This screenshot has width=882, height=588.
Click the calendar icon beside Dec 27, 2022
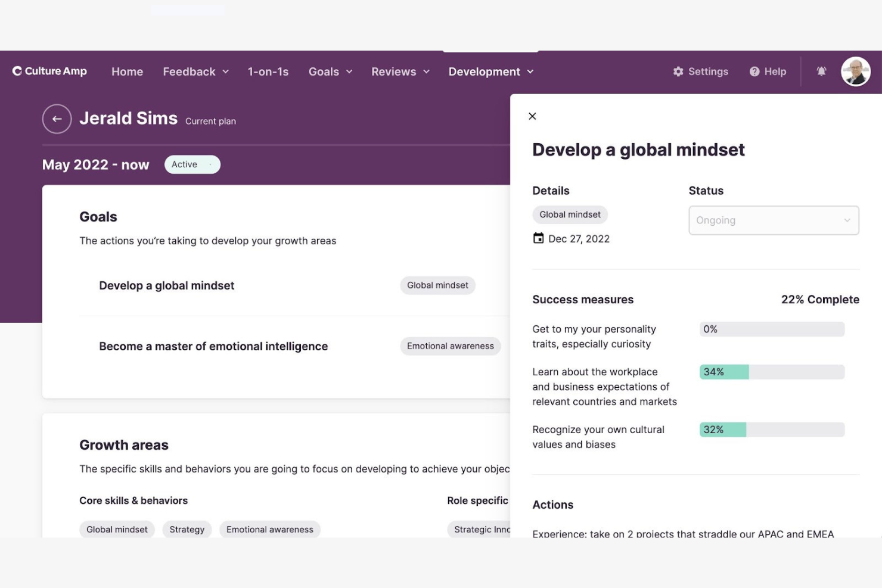tap(538, 238)
